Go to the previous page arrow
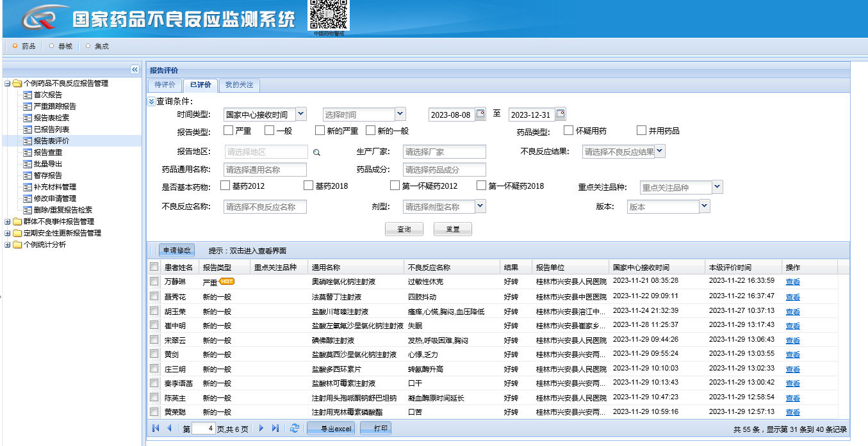Screen dimensions: 868x446 click(x=169, y=428)
